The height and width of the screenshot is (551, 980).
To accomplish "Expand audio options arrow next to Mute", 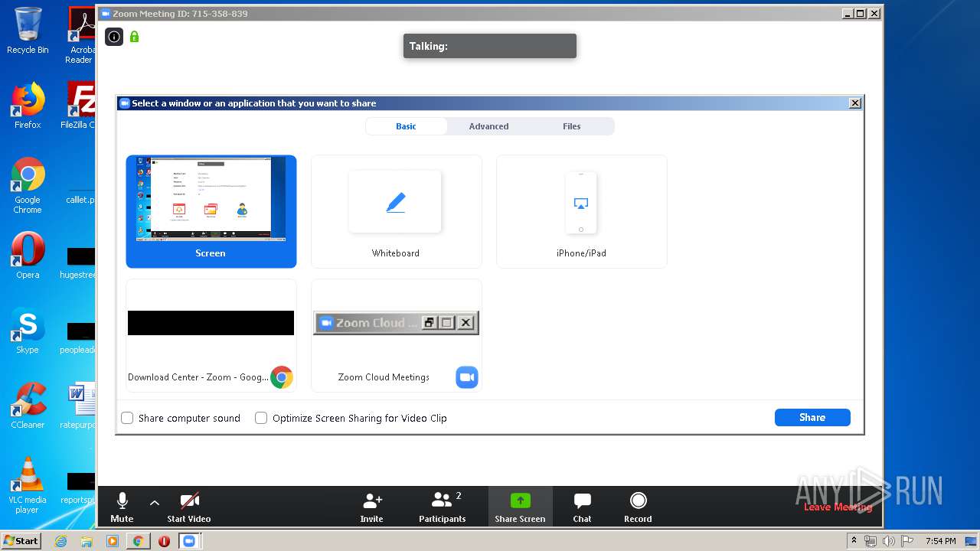I will [x=155, y=503].
